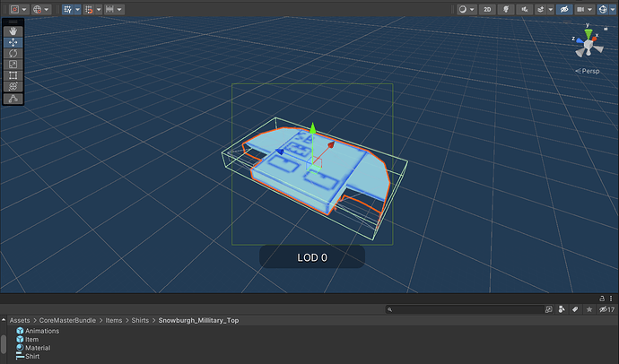This screenshot has height=364, width=619.
Task: Open search in Unity Search window icon
Action: click(549, 309)
